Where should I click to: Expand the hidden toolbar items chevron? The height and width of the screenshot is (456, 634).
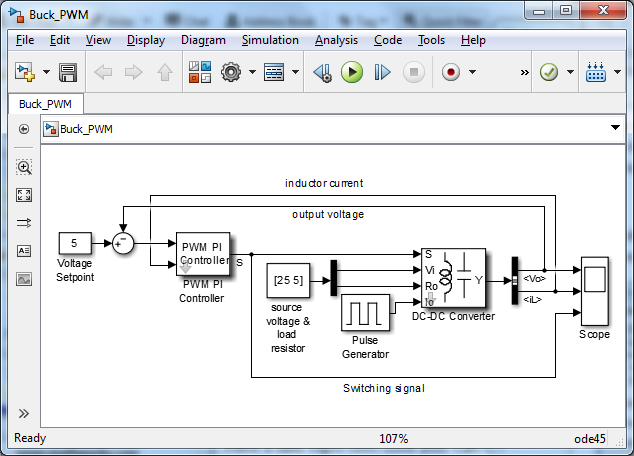pos(524,72)
